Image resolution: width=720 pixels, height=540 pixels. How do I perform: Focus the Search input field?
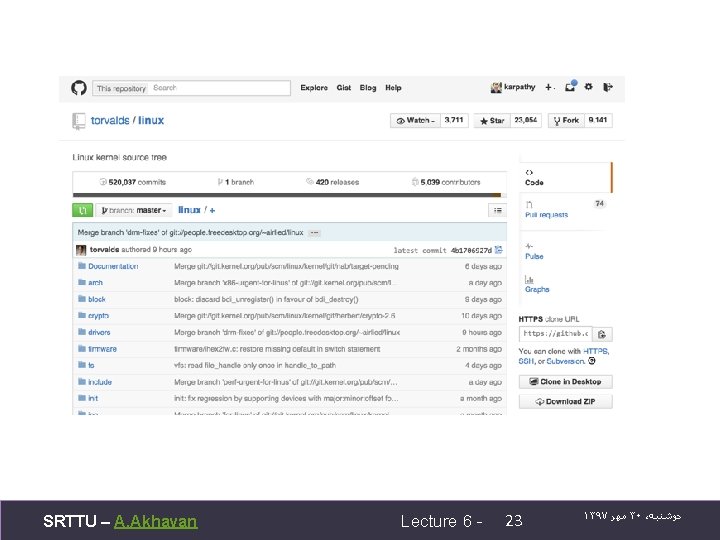219,88
